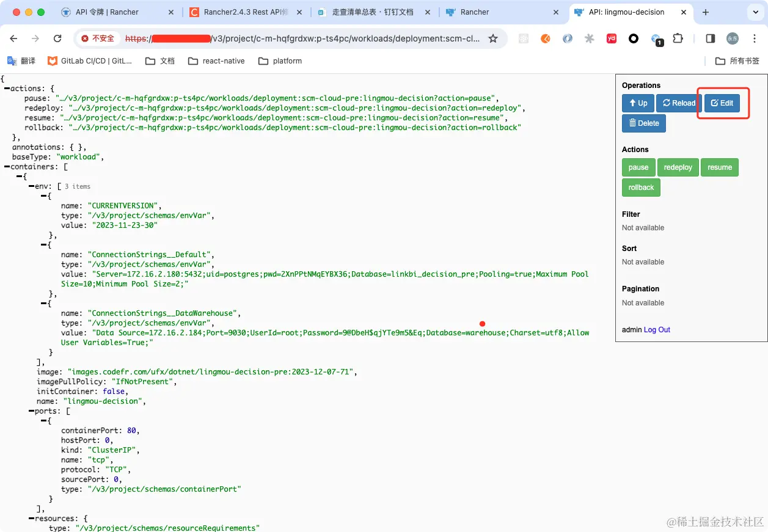
Task: Click the kind value "ClusterIP"
Action: click(112, 450)
